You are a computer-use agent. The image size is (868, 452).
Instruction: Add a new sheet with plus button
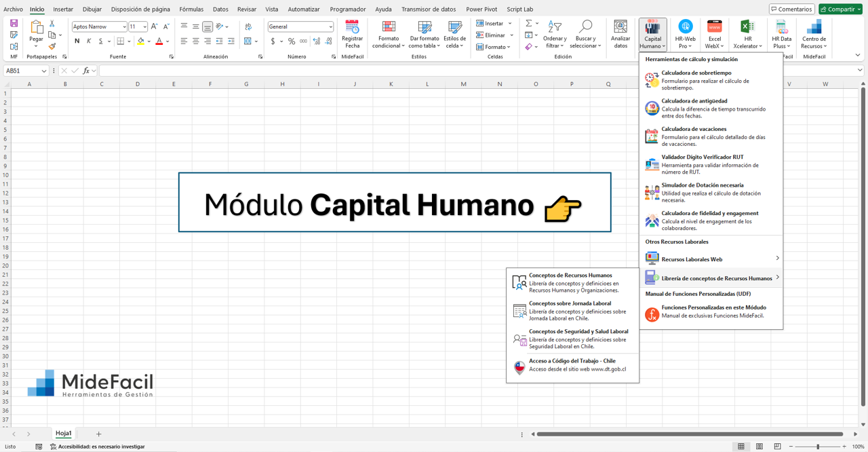click(98, 434)
